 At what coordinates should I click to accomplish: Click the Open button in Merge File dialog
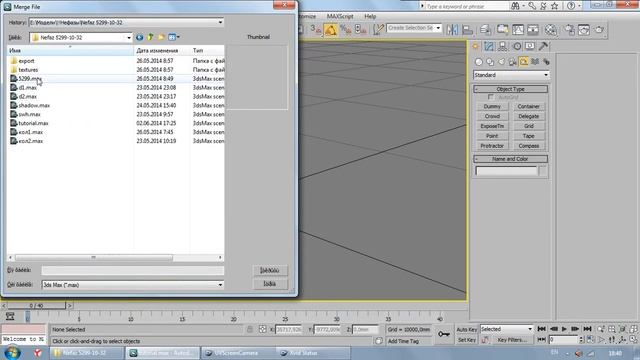click(x=270, y=270)
